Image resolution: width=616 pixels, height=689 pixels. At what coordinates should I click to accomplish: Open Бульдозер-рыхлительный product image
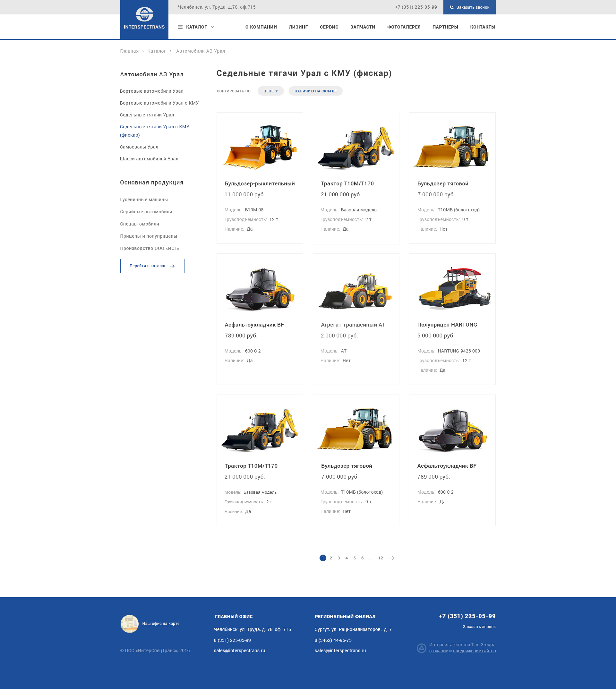tap(260, 147)
